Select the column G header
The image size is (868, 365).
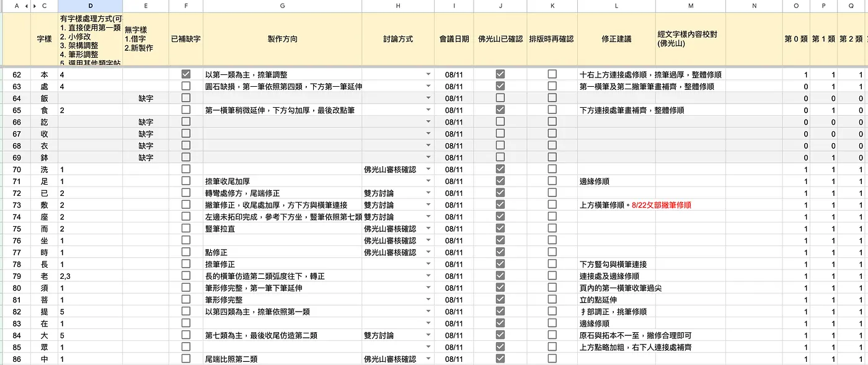point(282,6)
